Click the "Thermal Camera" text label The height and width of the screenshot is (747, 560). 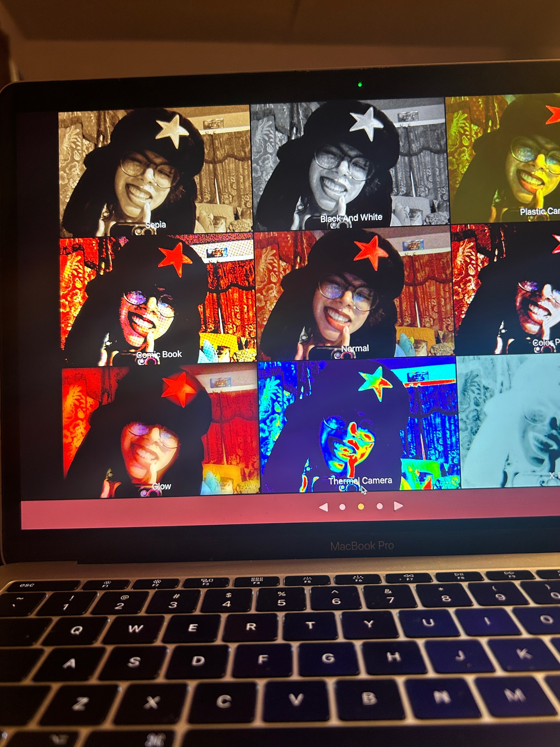point(360,481)
